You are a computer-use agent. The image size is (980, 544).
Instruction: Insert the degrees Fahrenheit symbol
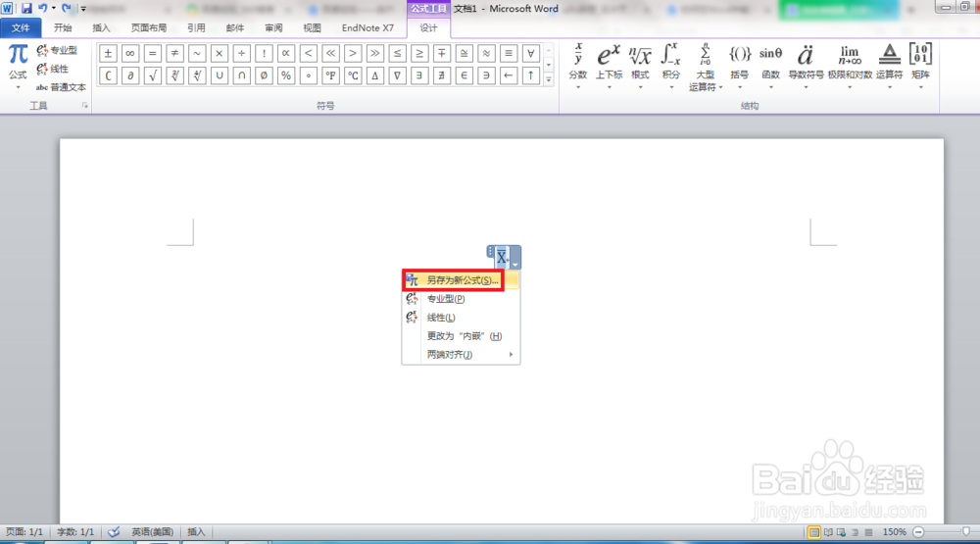(x=330, y=75)
